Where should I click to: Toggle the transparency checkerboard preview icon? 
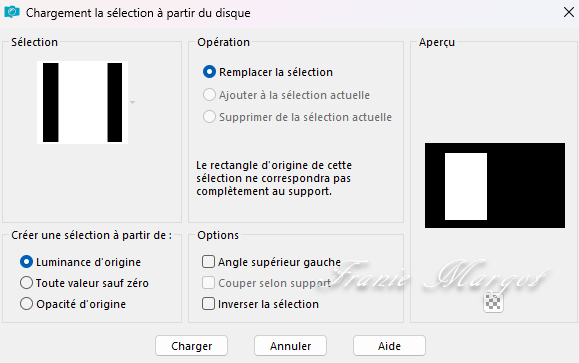tap(493, 302)
